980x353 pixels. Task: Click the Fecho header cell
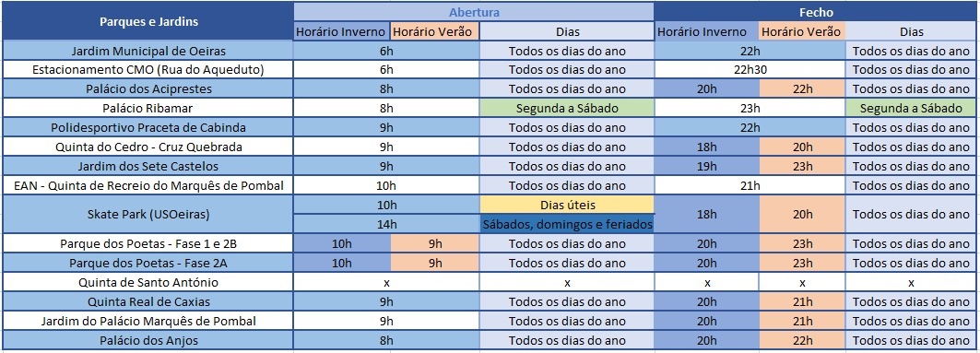(x=814, y=12)
